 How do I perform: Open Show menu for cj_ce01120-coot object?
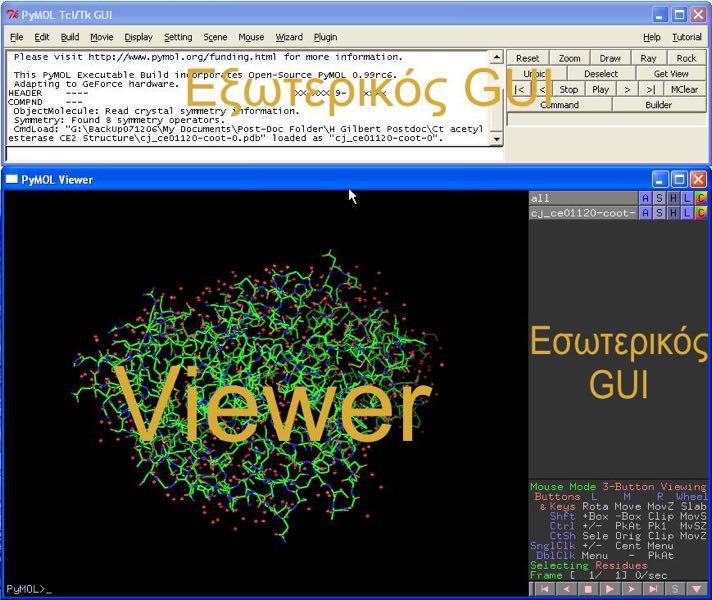point(659,213)
